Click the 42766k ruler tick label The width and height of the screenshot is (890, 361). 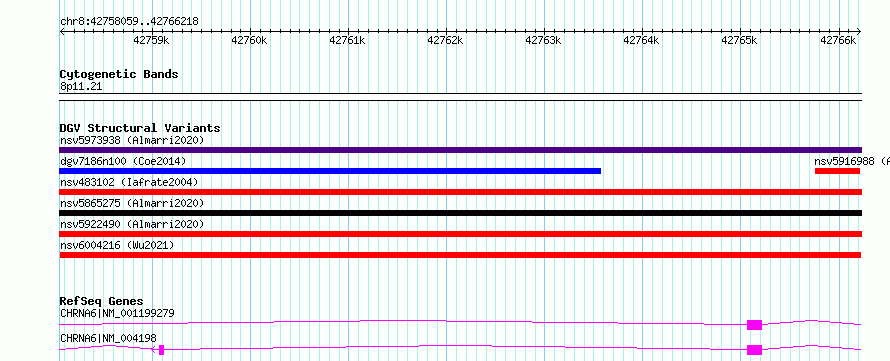coord(838,40)
